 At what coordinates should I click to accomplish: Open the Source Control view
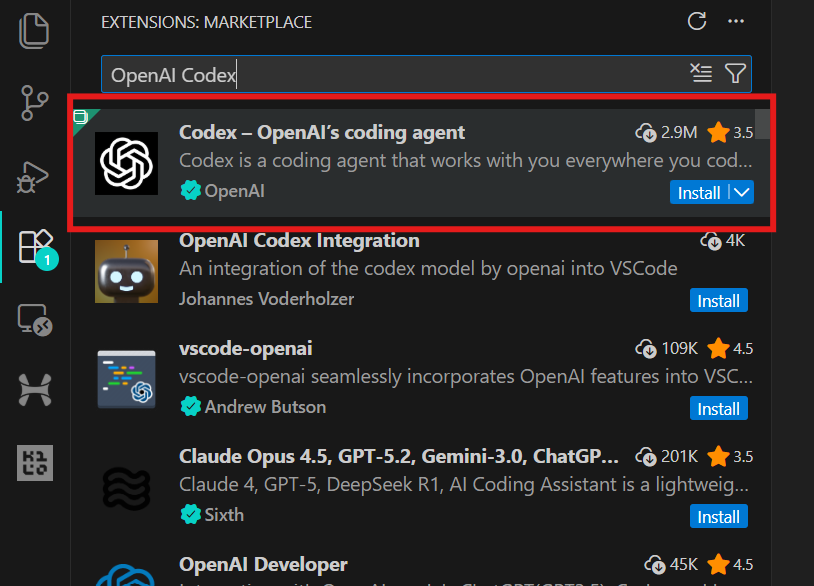coord(34,103)
